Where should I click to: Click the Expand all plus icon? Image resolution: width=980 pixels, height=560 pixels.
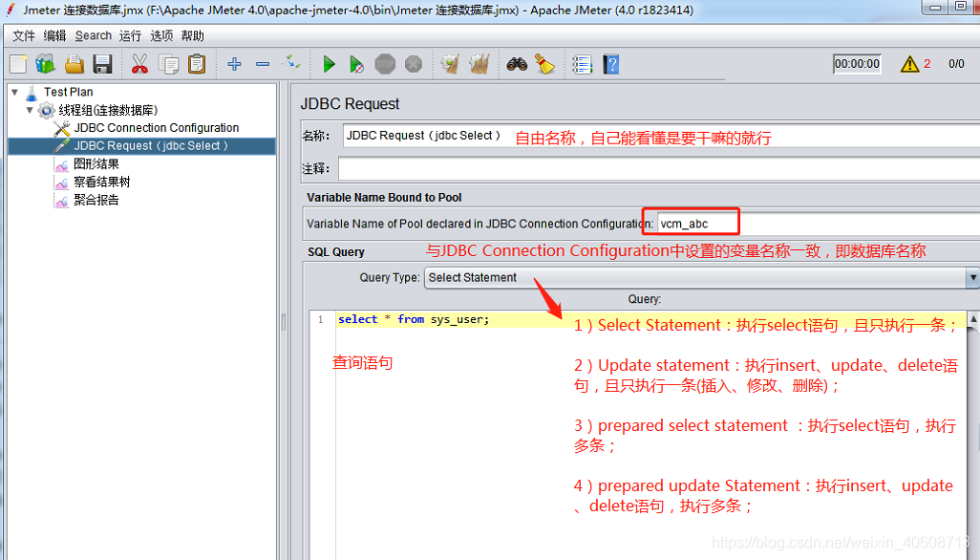tap(234, 64)
